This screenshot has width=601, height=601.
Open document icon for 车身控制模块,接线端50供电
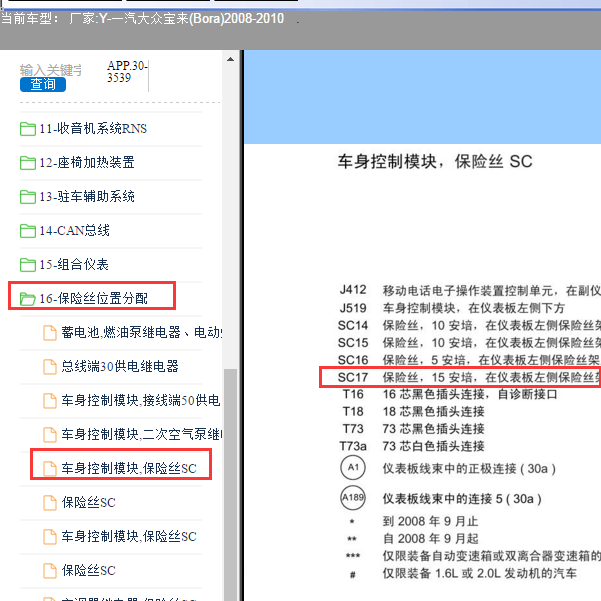50,401
